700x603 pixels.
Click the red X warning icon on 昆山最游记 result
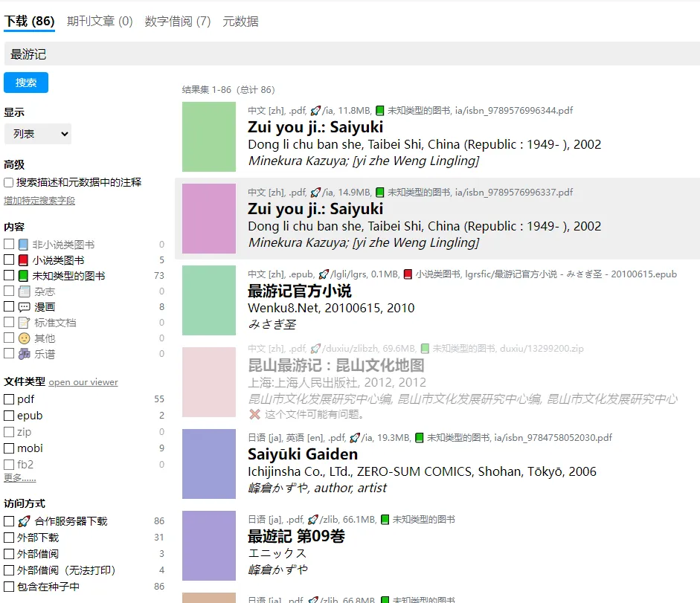coord(255,414)
